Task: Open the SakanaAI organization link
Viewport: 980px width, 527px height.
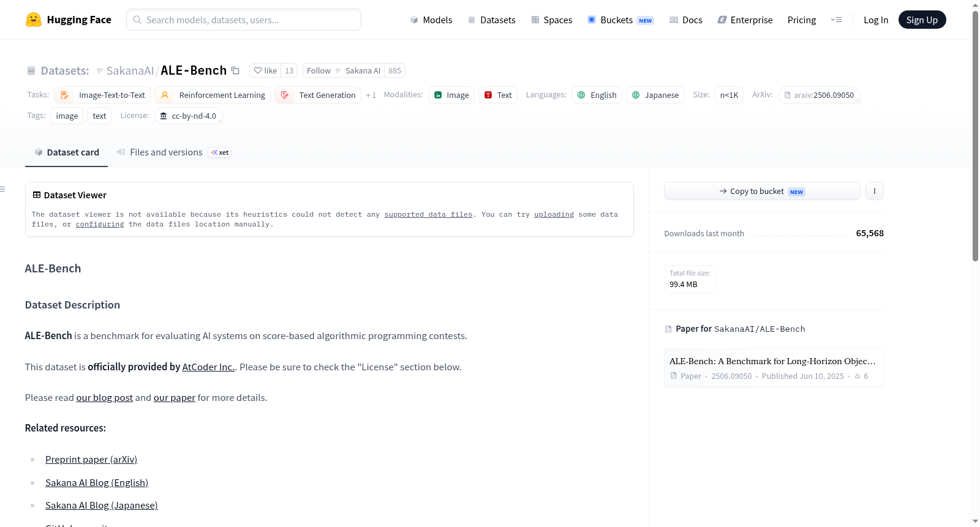Action: click(130, 70)
